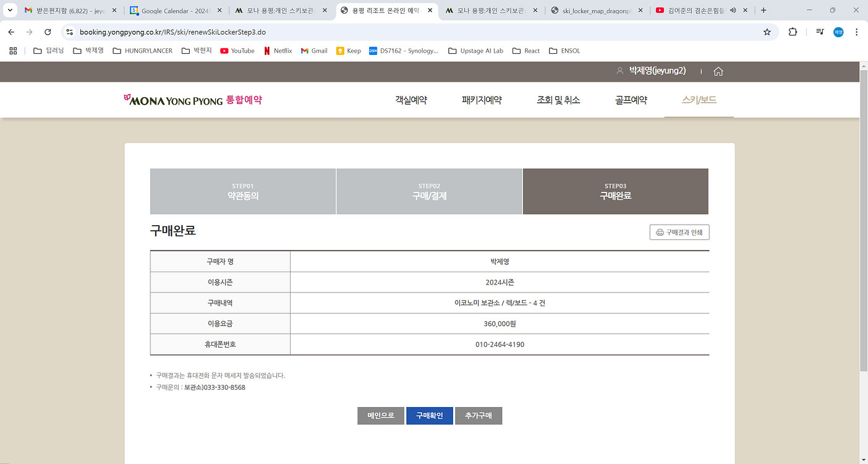Click the address bar URL
868x464 pixels.
pyautogui.click(x=172, y=32)
